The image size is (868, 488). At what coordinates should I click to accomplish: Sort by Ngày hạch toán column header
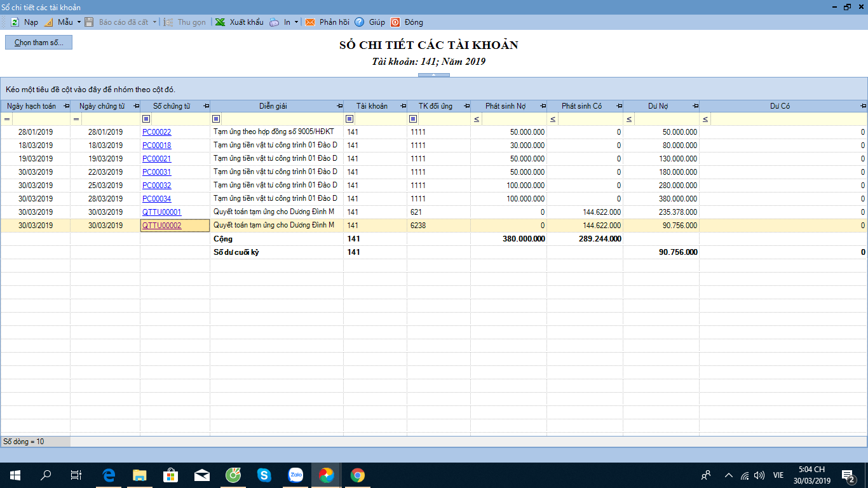32,106
